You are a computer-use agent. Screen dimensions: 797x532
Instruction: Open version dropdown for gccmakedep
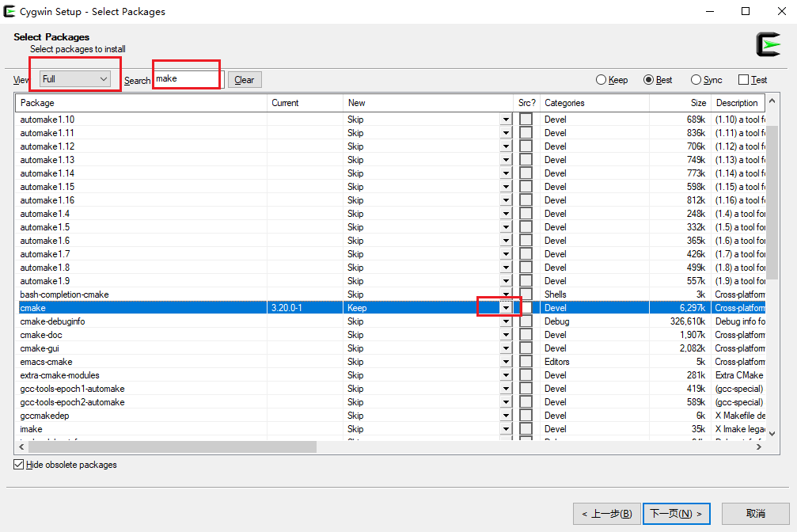[x=506, y=416]
